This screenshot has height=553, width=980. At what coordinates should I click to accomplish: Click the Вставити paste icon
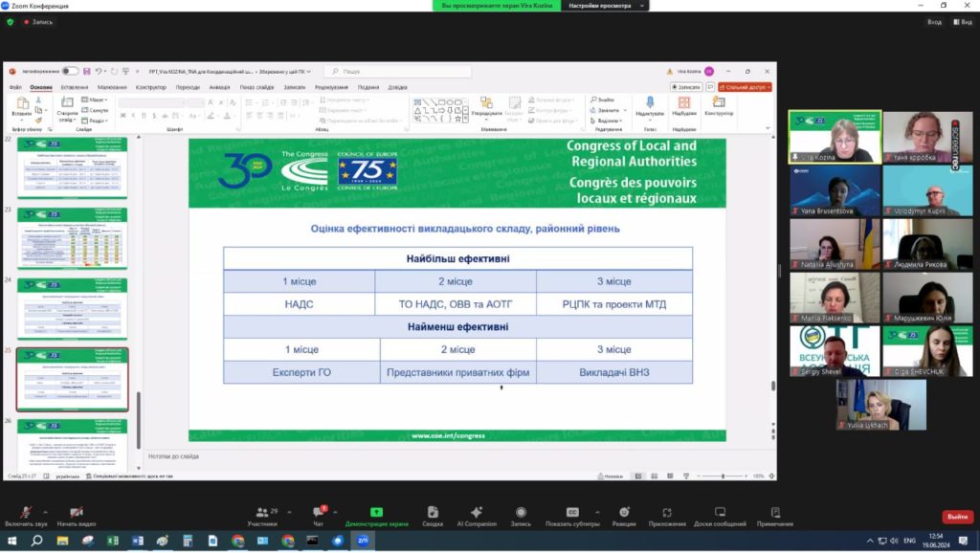tap(22, 105)
